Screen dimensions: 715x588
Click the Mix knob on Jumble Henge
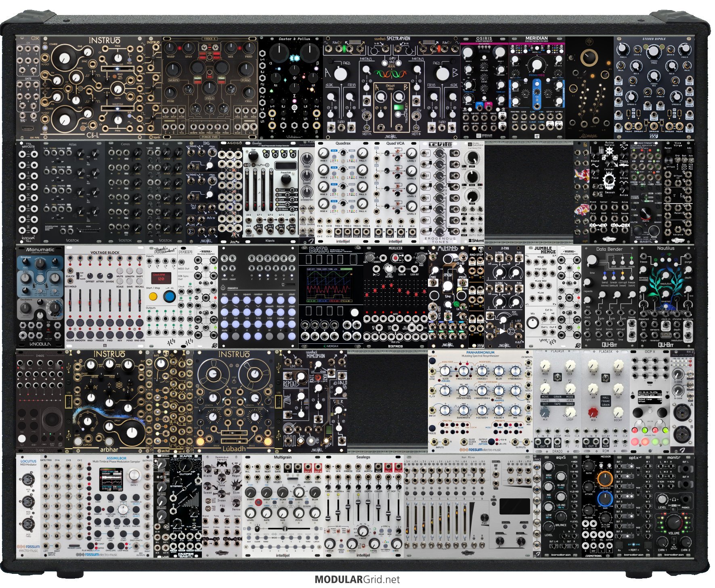point(533,323)
